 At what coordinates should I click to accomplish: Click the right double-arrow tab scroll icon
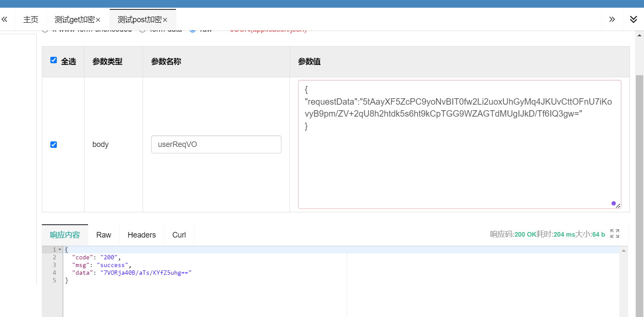pyautogui.click(x=612, y=19)
